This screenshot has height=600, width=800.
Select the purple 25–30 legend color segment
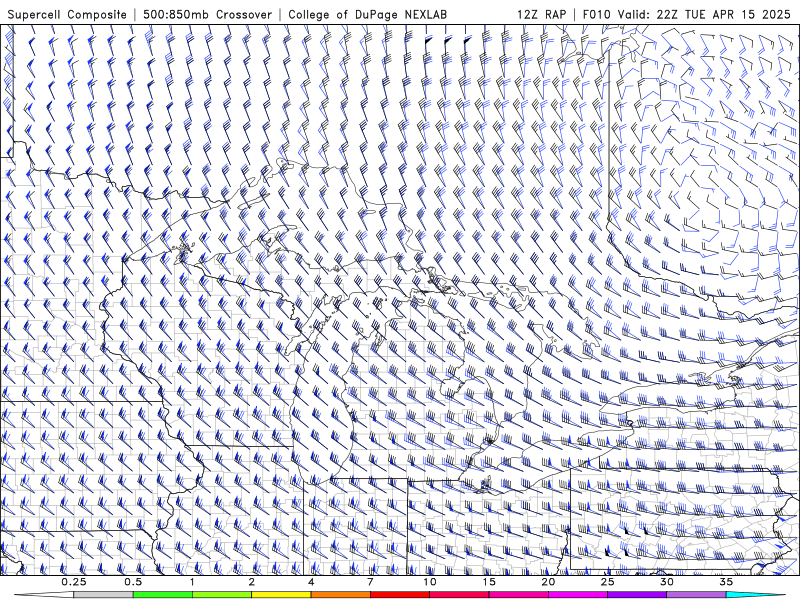(637, 595)
